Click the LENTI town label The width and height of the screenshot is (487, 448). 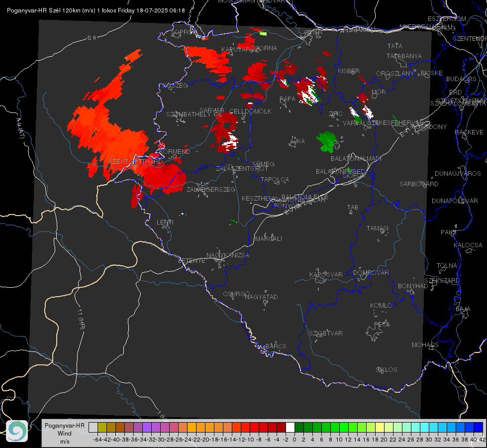click(165, 223)
